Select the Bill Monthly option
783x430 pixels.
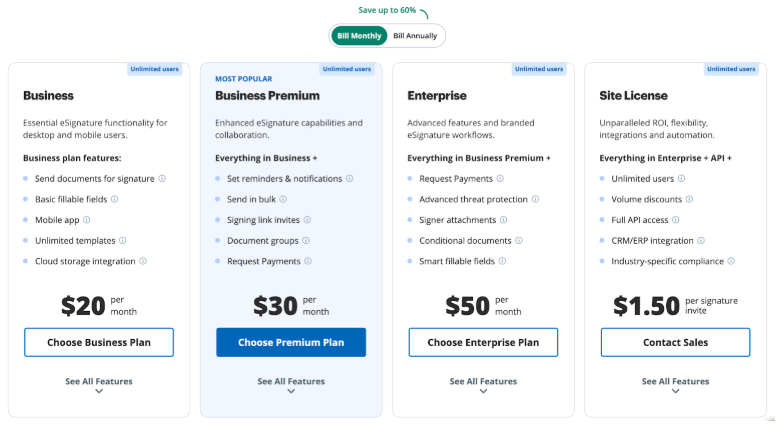pyautogui.click(x=359, y=36)
